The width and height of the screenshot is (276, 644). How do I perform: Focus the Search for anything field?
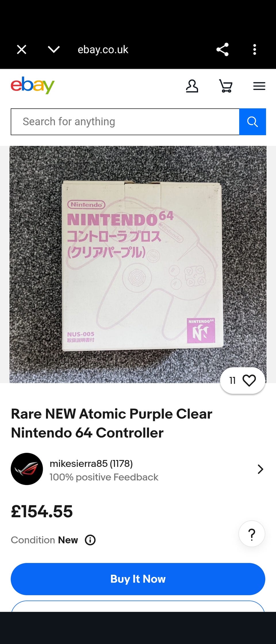tap(125, 122)
